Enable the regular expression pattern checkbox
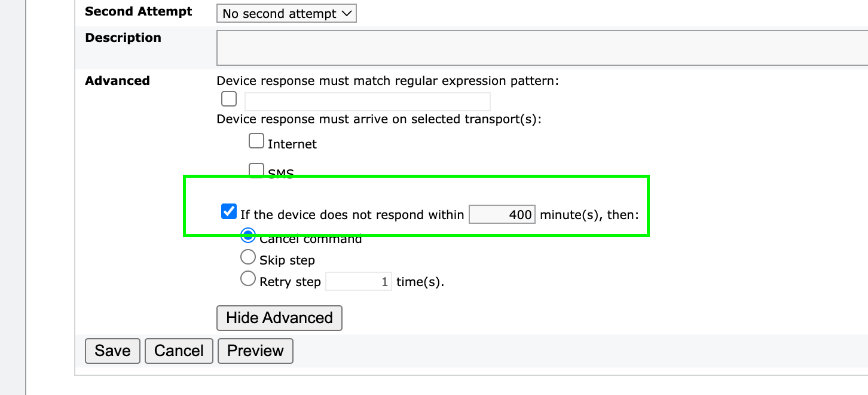This screenshot has height=395, width=868. 228,99
